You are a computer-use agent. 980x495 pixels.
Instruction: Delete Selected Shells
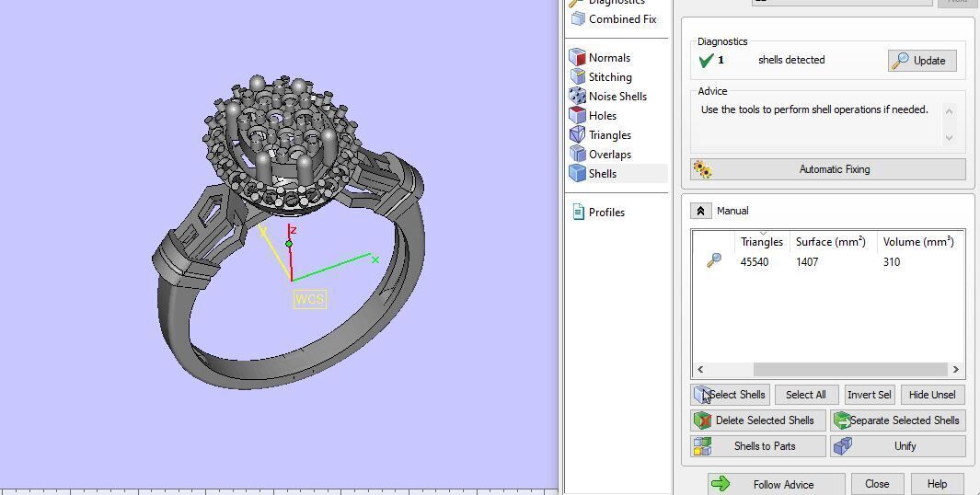[x=759, y=420]
